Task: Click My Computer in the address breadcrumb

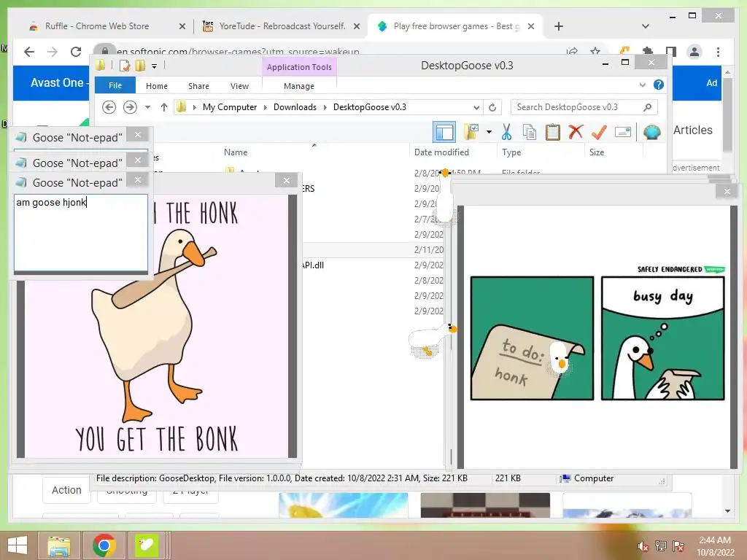Action: (x=230, y=107)
